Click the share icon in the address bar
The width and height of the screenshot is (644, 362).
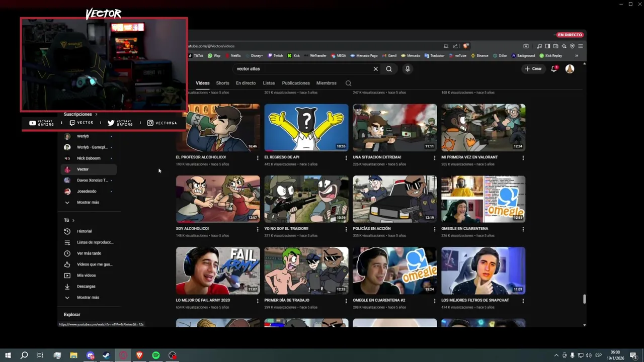coord(455,46)
